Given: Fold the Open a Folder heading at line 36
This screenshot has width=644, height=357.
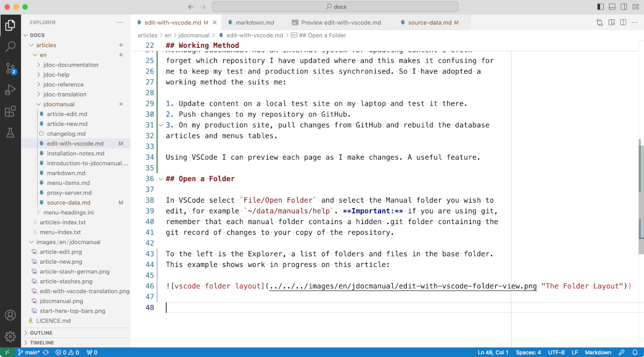Looking at the screenshot, I should pyautogui.click(x=160, y=178).
